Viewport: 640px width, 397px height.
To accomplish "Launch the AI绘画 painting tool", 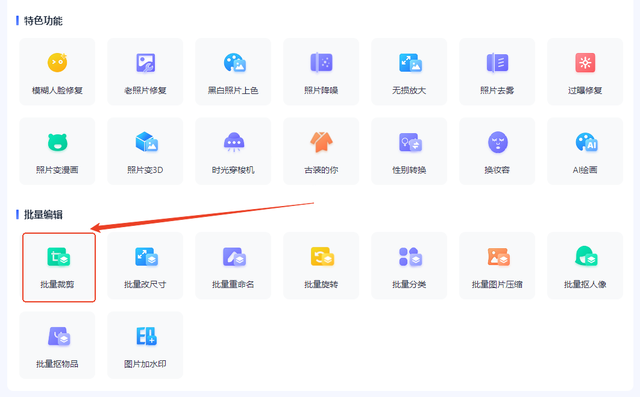I will pos(585,151).
